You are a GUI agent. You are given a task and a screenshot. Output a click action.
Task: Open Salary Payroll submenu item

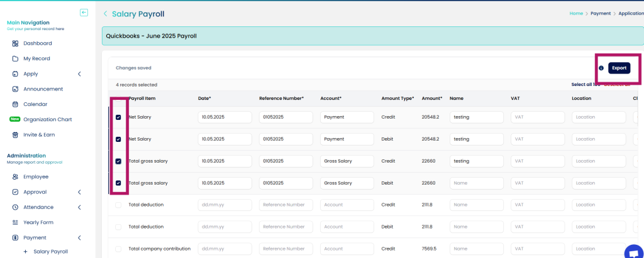[x=50, y=252]
